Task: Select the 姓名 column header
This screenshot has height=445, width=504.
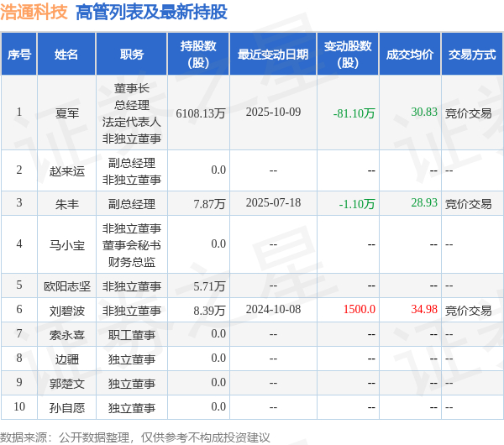Action: (x=66, y=55)
